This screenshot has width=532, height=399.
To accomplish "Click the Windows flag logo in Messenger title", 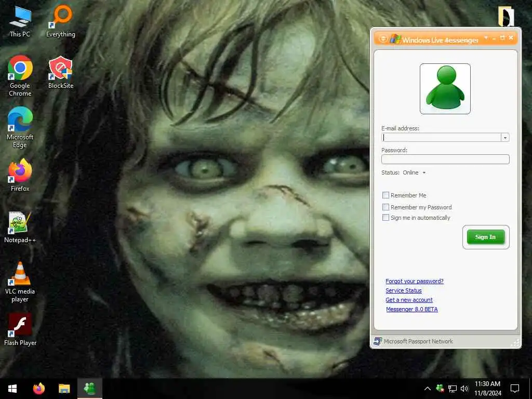I will click(x=395, y=38).
